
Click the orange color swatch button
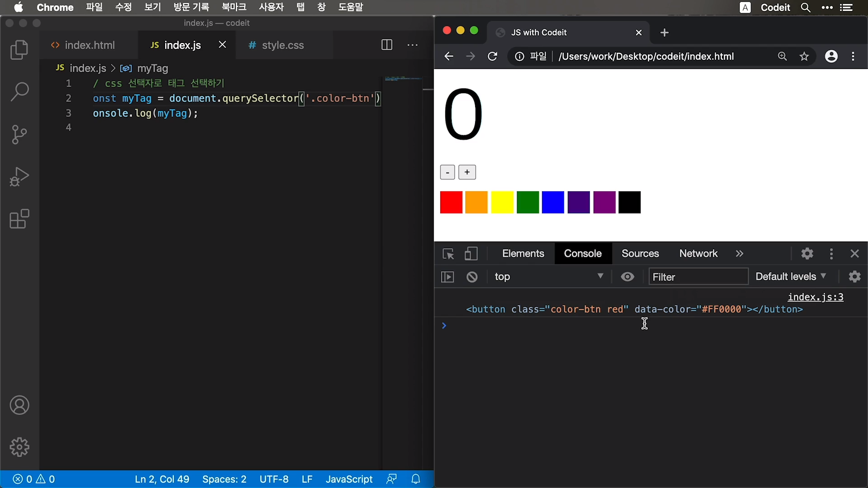point(476,202)
